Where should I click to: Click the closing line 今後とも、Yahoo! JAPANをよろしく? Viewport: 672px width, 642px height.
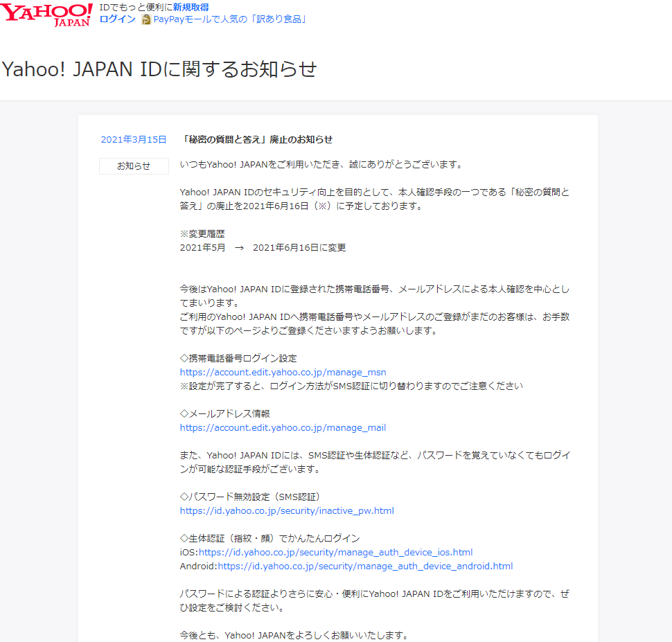(x=294, y=634)
